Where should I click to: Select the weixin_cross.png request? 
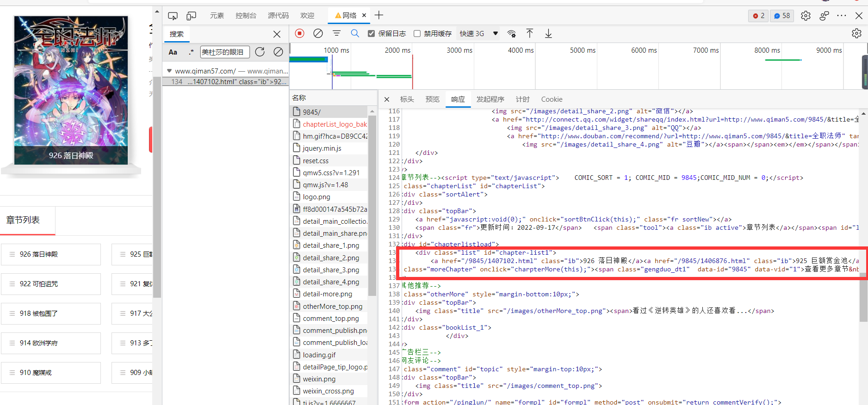(329, 391)
